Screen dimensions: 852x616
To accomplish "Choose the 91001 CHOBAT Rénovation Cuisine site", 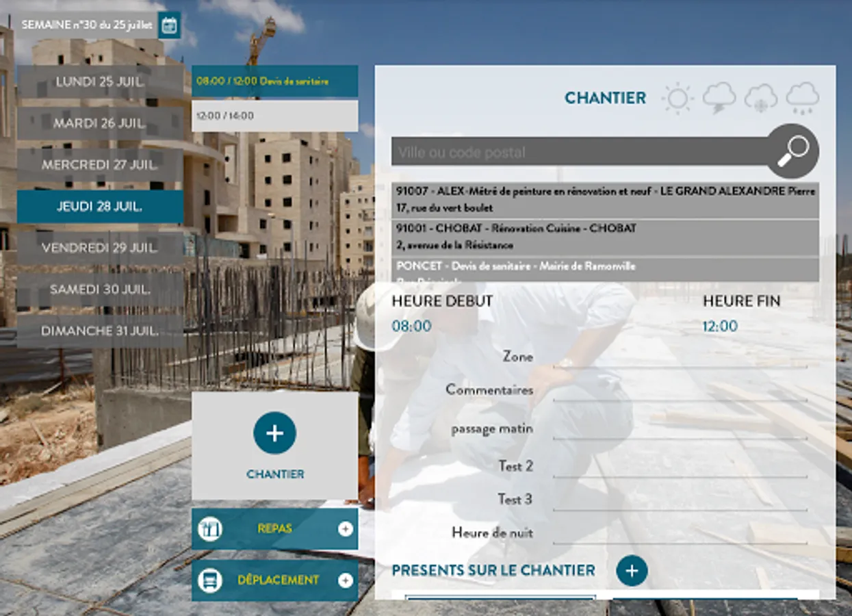I will [605, 237].
